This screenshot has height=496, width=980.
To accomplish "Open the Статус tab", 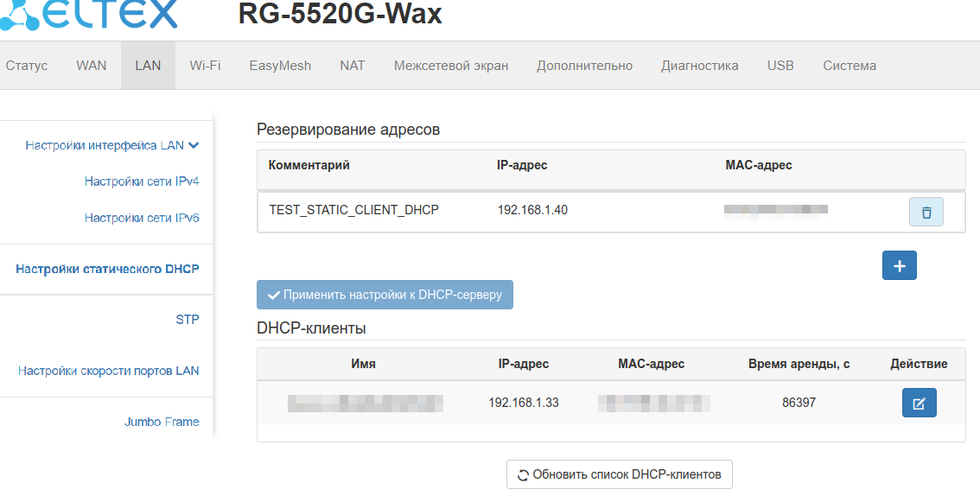I will click(27, 66).
